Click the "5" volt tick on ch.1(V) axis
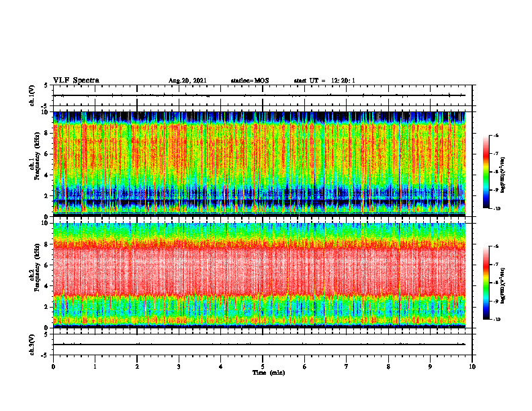 pos(46,86)
